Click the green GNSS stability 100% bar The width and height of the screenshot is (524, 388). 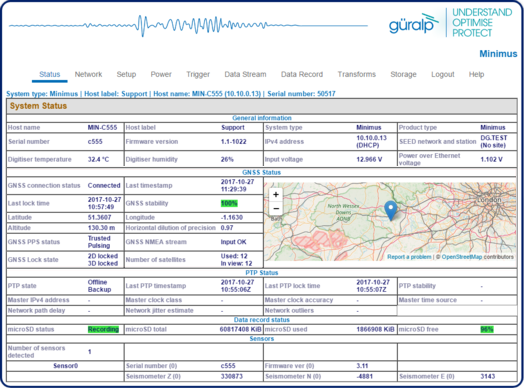[x=229, y=203]
